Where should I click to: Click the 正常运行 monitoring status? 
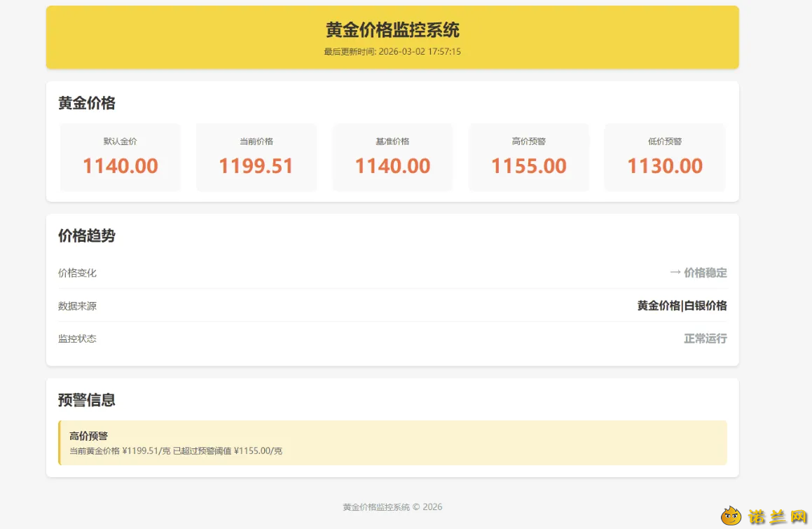706,339
